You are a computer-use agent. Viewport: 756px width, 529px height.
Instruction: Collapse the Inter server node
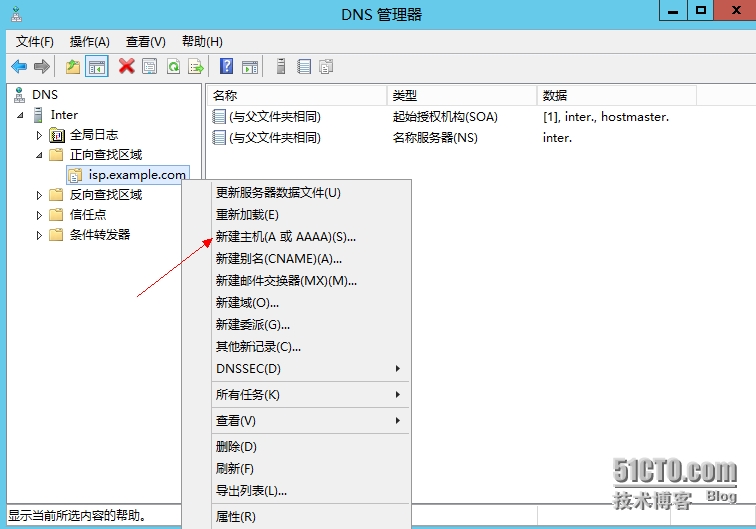tap(20, 115)
